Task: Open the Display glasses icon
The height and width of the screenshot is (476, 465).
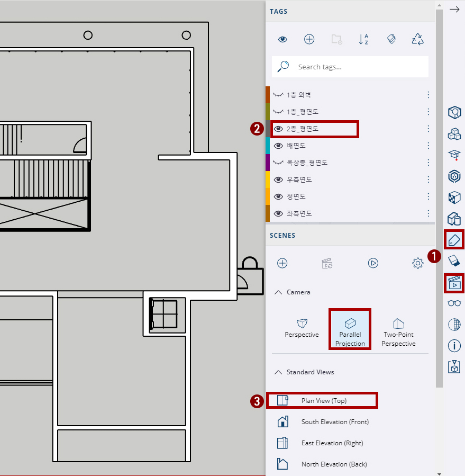Action: tap(454, 303)
